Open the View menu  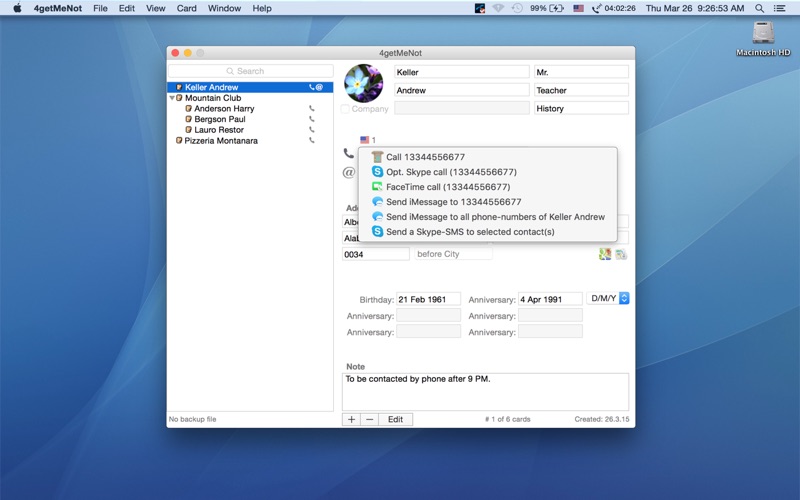[x=156, y=8]
